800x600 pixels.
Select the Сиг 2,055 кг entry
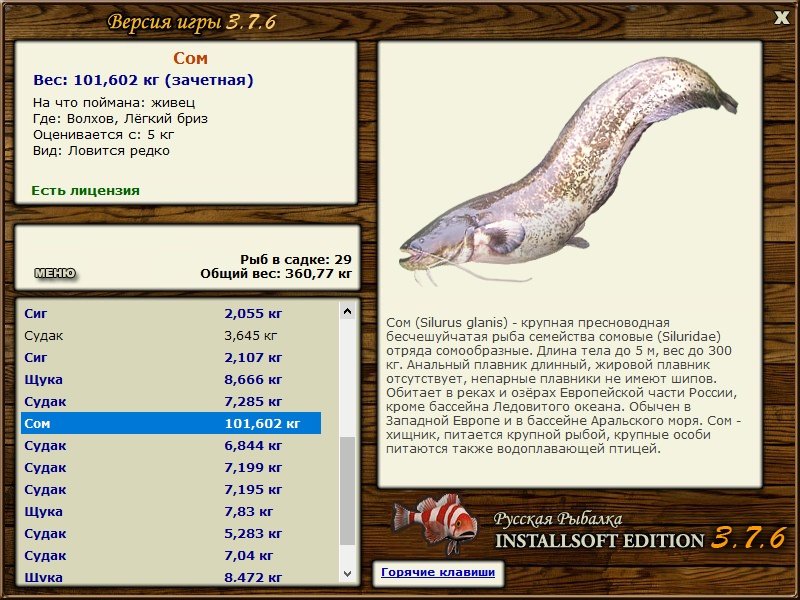(170, 313)
